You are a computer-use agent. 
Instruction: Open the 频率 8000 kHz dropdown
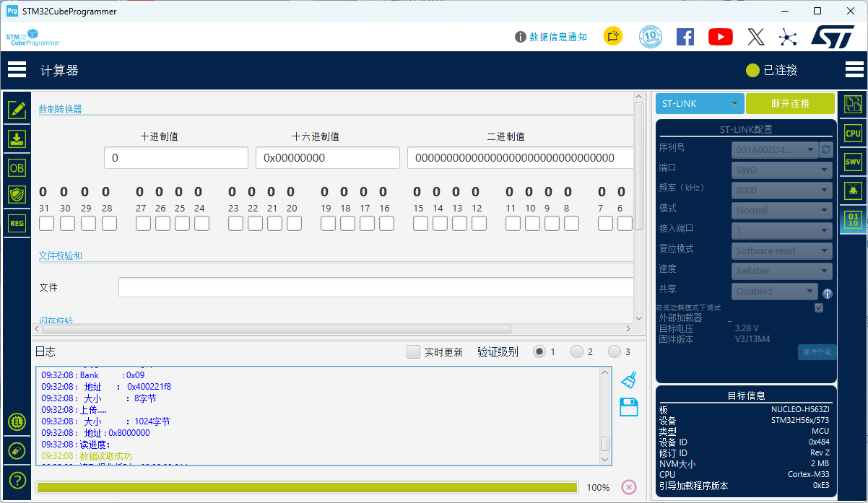782,191
